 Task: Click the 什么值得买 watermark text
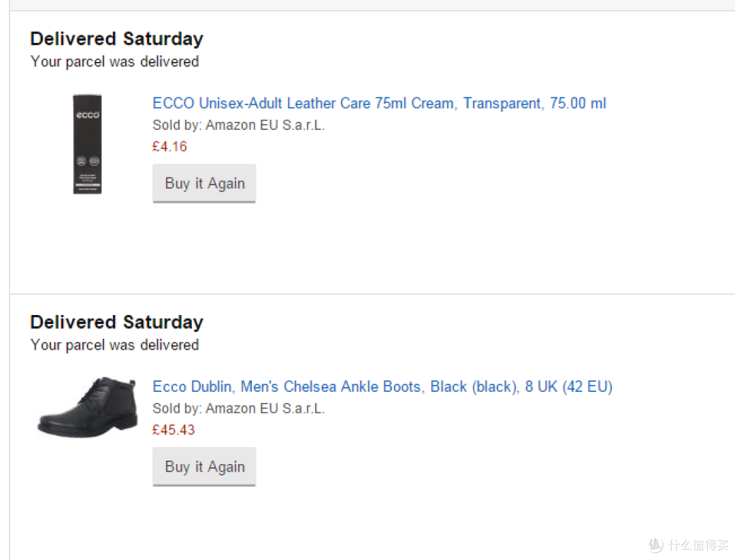699,545
